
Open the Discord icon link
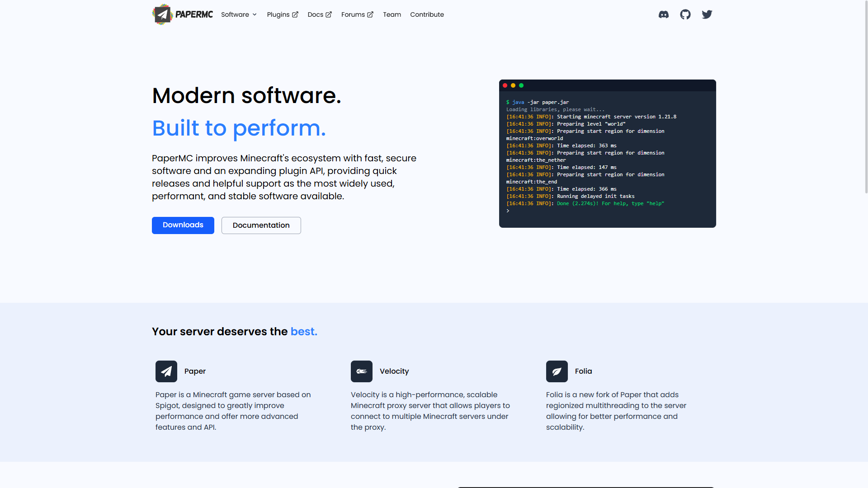click(x=664, y=14)
